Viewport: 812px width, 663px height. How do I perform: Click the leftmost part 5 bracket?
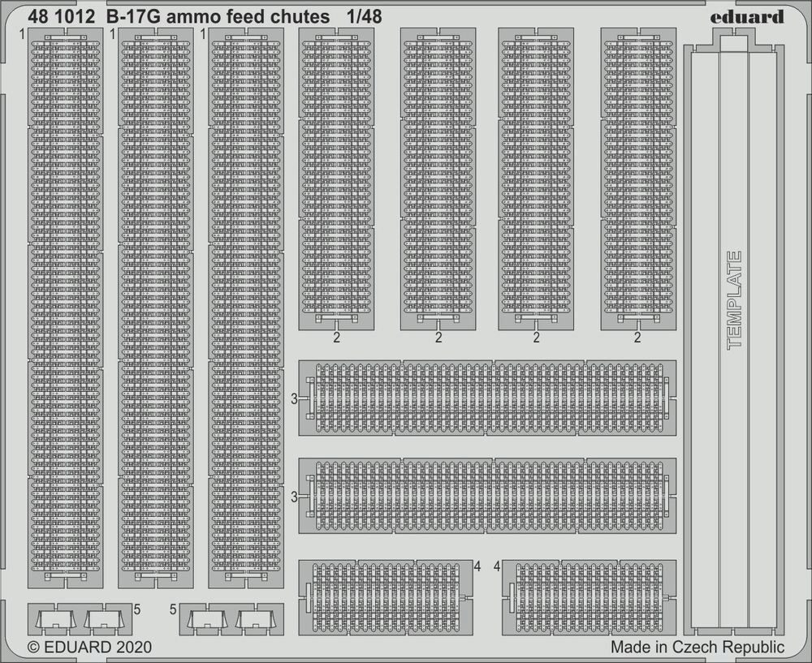[x=55, y=622]
